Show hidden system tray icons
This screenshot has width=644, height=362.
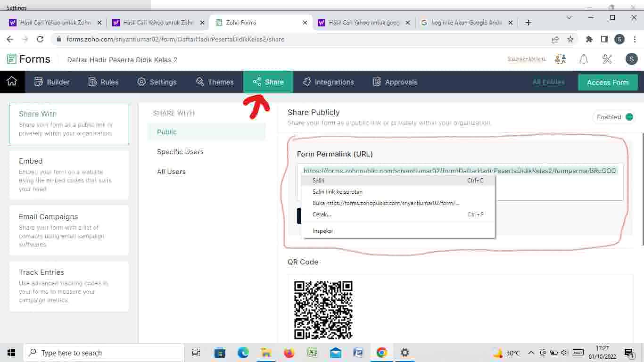[x=531, y=353]
